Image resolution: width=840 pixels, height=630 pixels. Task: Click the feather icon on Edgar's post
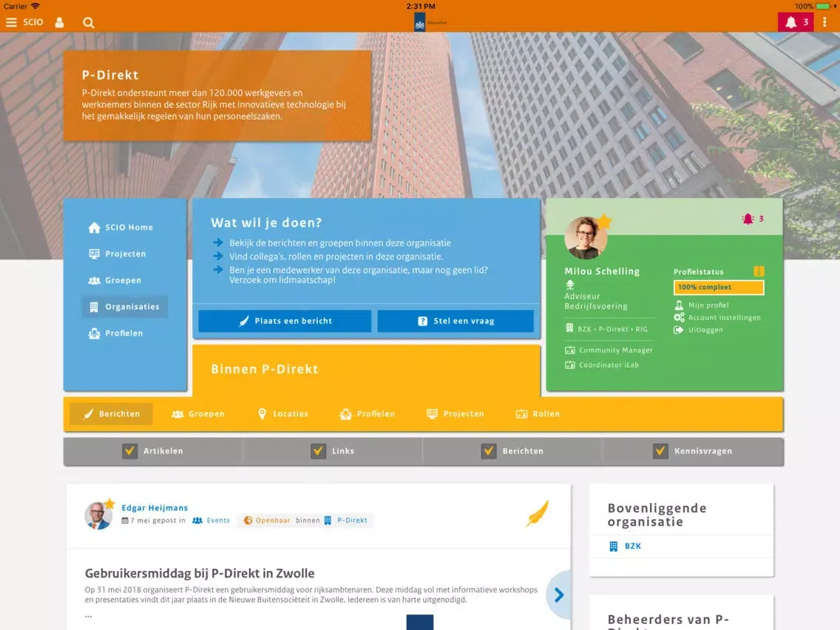pyautogui.click(x=538, y=513)
